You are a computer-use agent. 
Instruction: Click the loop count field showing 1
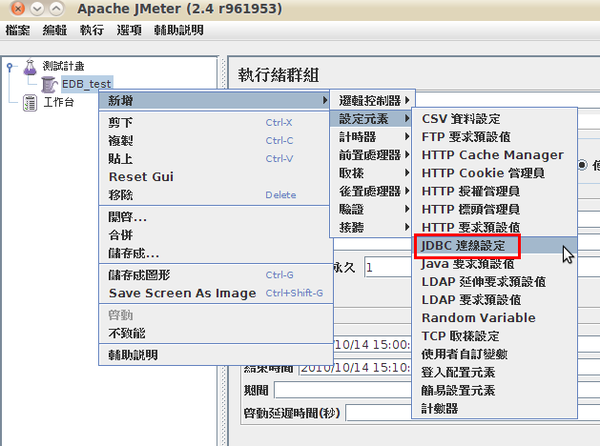click(x=388, y=267)
